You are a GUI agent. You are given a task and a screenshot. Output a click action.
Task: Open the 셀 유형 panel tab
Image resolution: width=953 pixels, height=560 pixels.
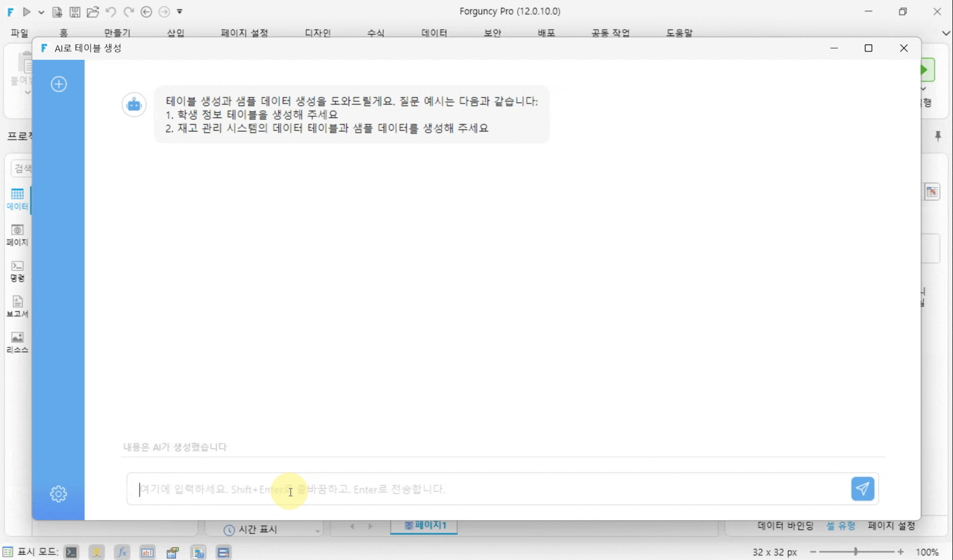click(840, 526)
